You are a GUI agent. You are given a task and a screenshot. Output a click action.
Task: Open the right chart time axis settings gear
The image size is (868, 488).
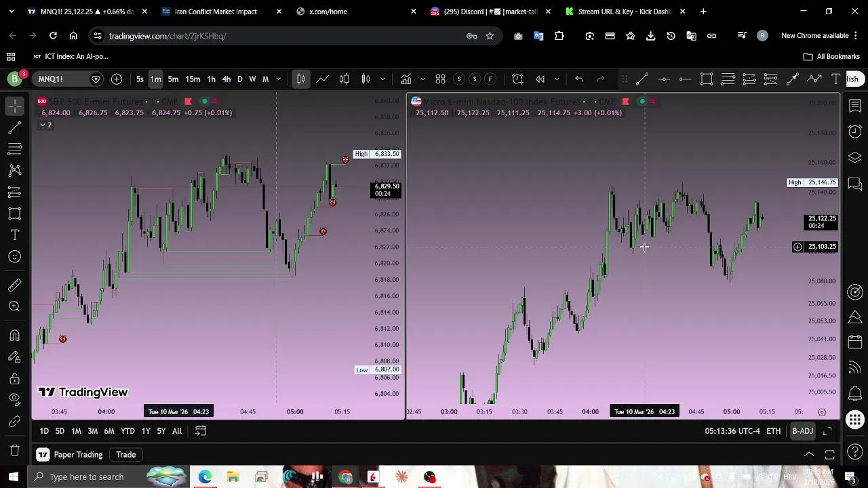[x=822, y=412]
